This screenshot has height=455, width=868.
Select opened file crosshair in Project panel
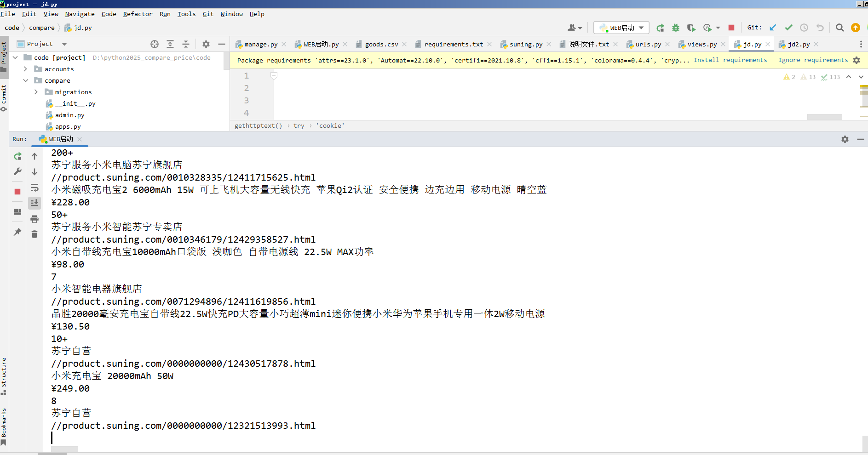(155, 44)
